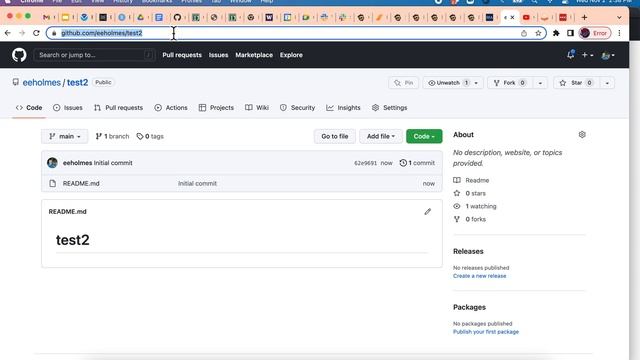Image resolution: width=640 pixels, height=360 pixels.
Task: Open 1 commit history link
Action: tap(417, 163)
